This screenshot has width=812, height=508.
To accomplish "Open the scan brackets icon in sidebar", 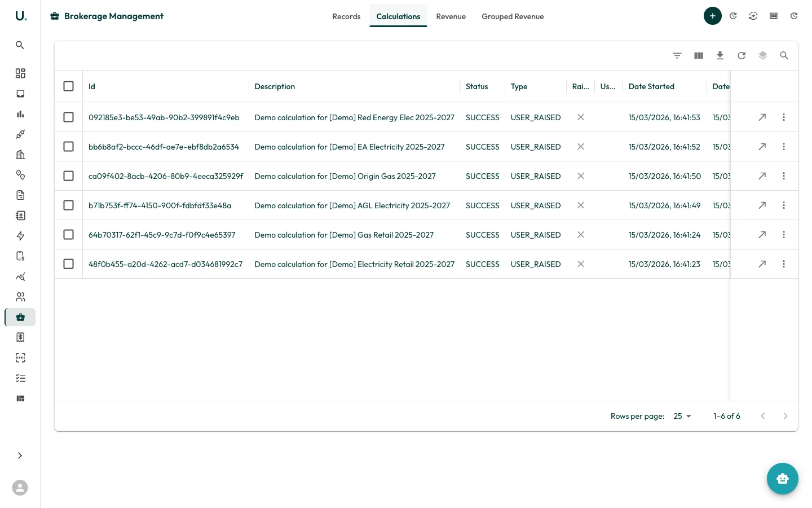I will [20, 358].
